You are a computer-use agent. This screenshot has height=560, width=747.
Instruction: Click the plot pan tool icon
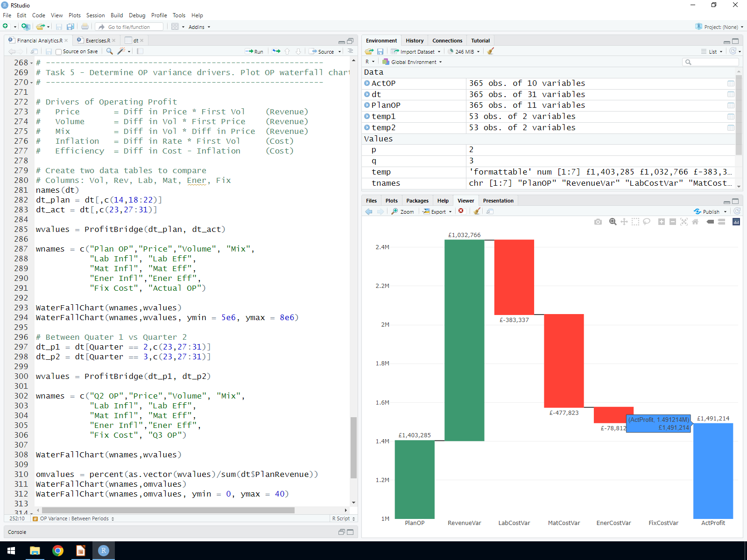point(624,222)
